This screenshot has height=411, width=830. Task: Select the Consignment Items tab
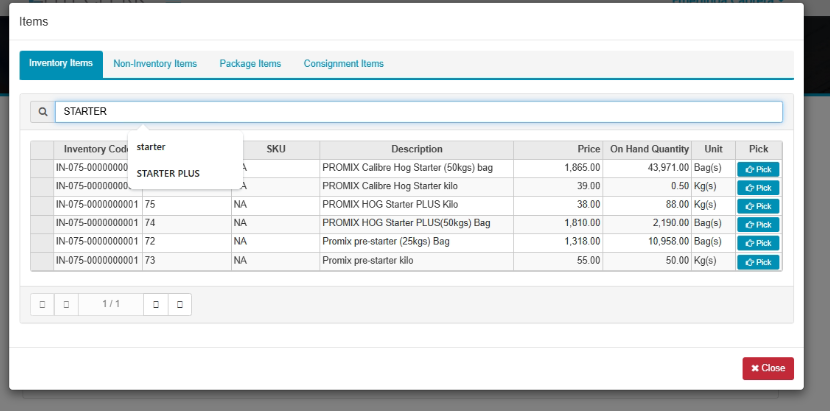343,64
